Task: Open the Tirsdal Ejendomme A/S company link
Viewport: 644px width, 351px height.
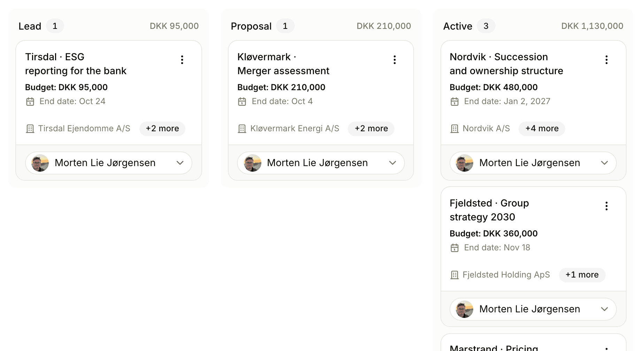Action: coord(84,128)
